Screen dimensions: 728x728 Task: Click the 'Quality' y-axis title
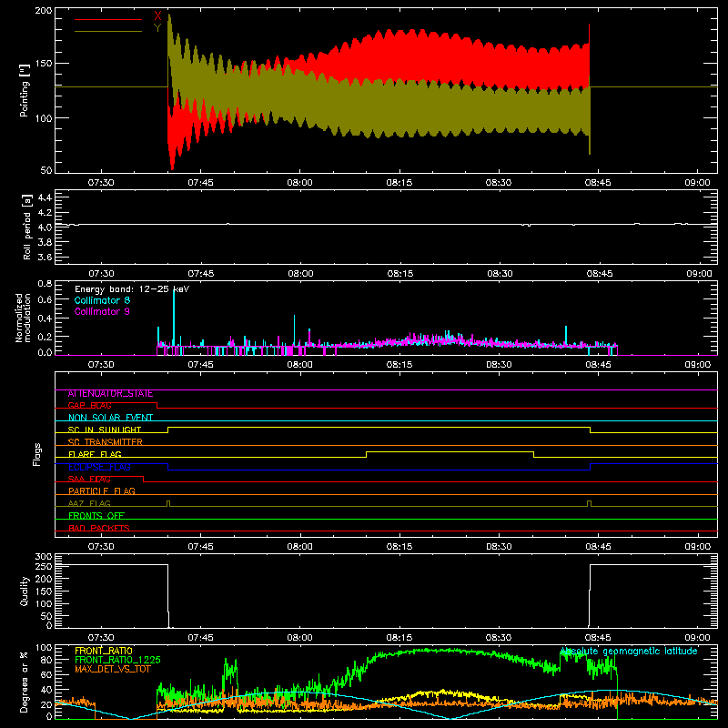(25, 591)
